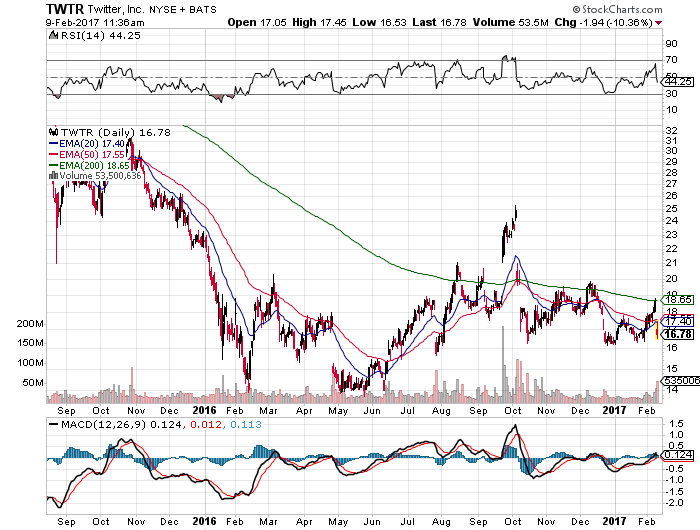Click the 100M volume axis label
700x530 pixels.
pyautogui.click(x=30, y=363)
